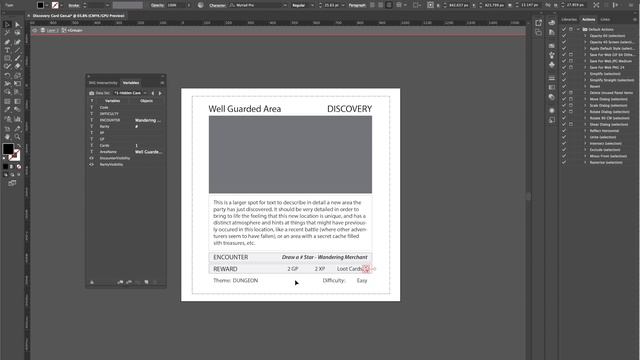Select the Paintbrush tool
The image size is (640, 360).
[x=18, y=58]
